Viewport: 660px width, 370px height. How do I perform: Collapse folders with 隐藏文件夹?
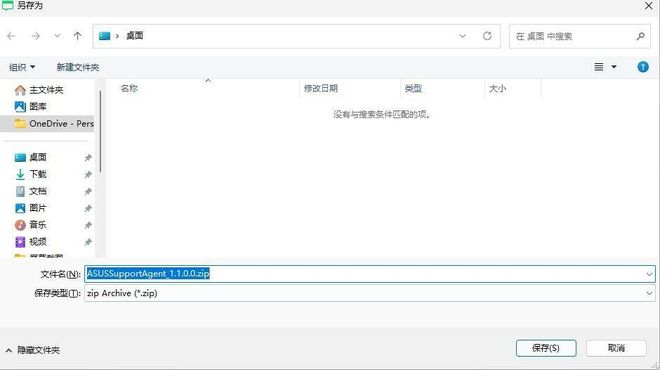[33, 350]
